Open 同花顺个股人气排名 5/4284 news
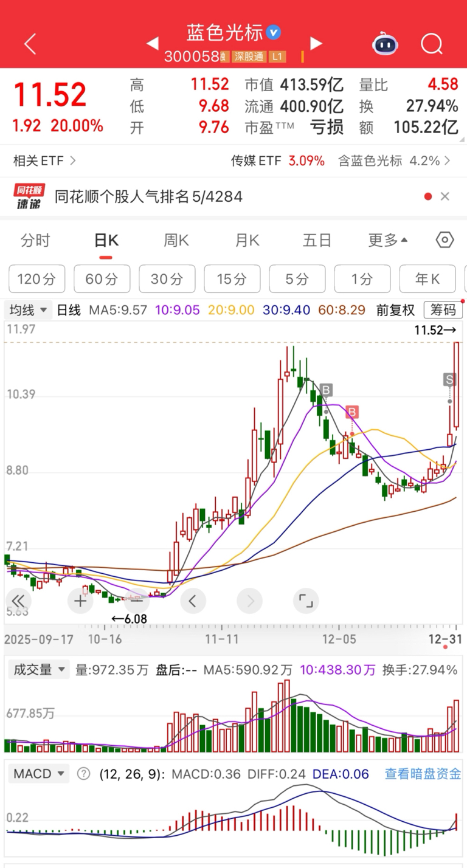This screenshot has height=868, width=467. [148, 196]
